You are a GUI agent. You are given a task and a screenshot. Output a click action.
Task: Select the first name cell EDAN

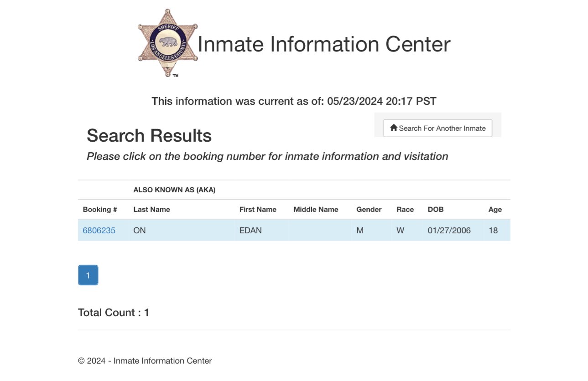pos(250,231)
